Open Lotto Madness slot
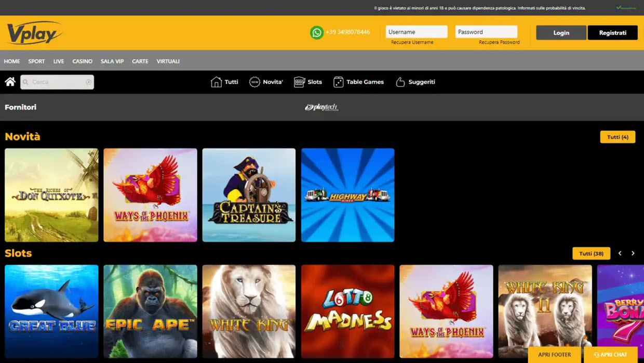The image size is (644, 363). point(347,312)
